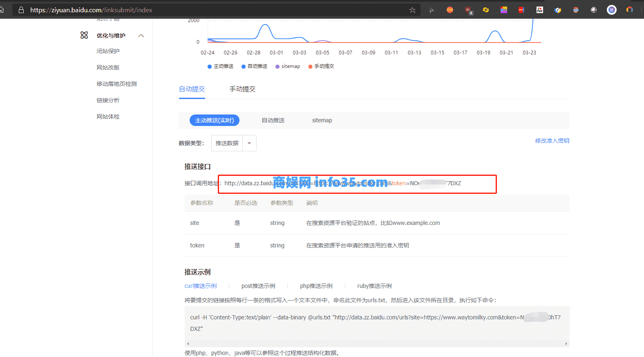This screenshot has height=357, width=644.
Task: Click right arrow of code box scrollbar
Action: 566,344
